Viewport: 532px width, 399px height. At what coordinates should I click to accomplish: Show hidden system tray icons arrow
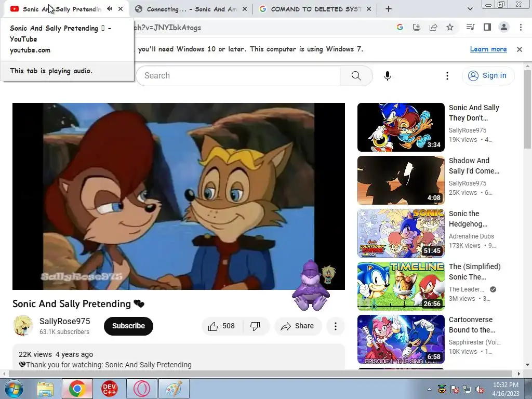click(429, 389)
